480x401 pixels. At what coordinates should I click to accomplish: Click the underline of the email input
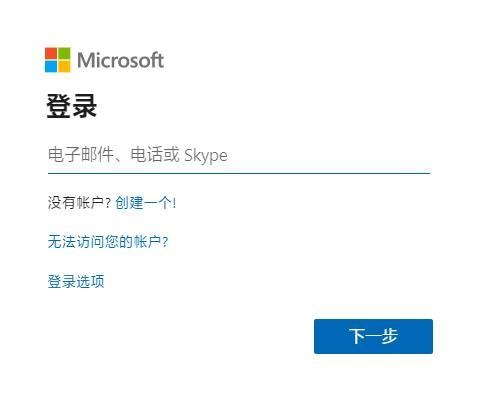(239, 173)
